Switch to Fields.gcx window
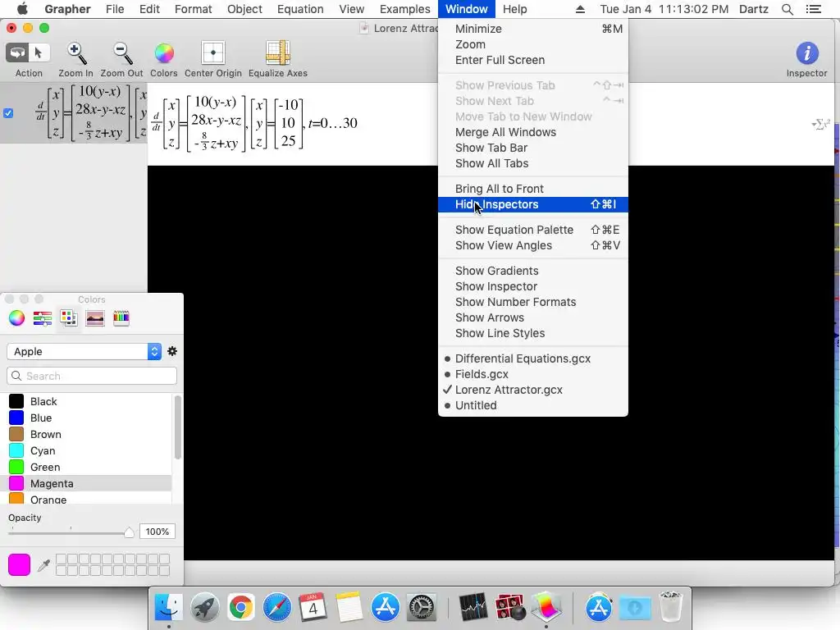840x630 pixels. [533, 374]
